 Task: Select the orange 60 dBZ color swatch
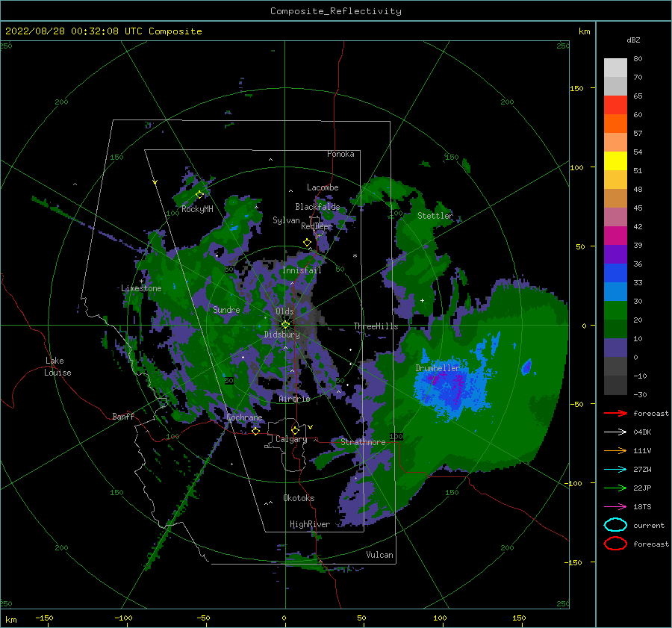(615, 123)
